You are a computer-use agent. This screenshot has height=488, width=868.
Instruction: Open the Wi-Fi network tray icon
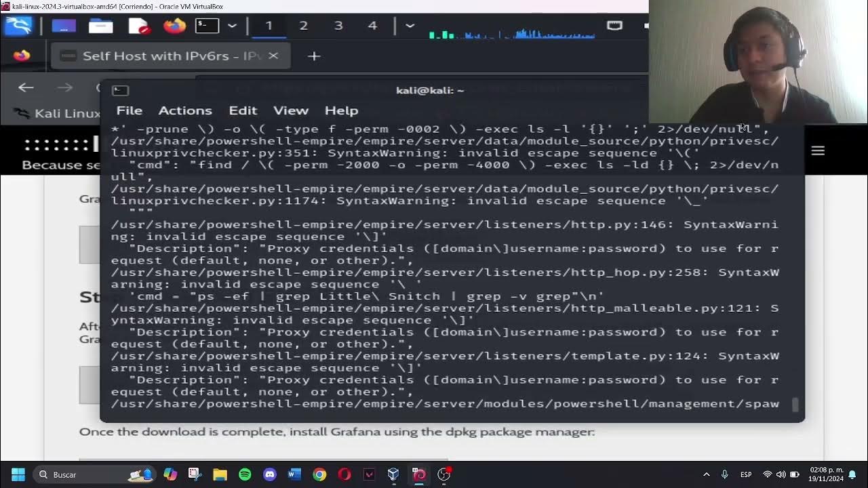[768, 474]
